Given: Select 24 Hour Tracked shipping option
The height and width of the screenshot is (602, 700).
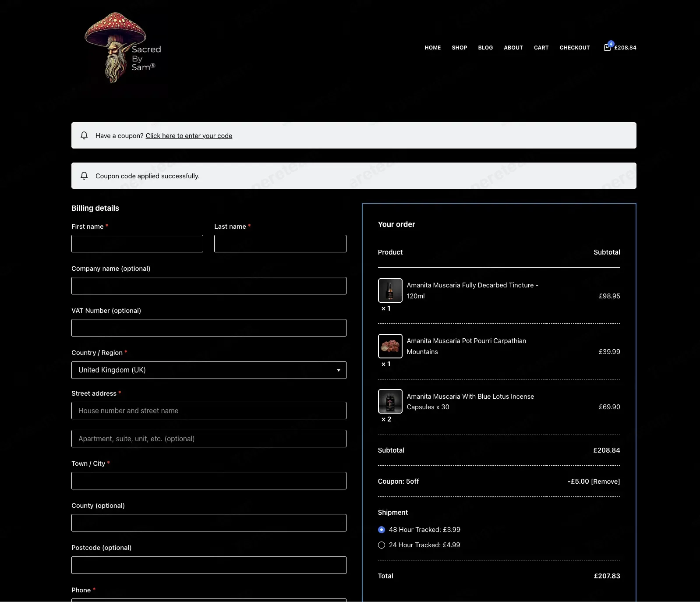Looking at the screenshot, I should (x=382, y=545).
